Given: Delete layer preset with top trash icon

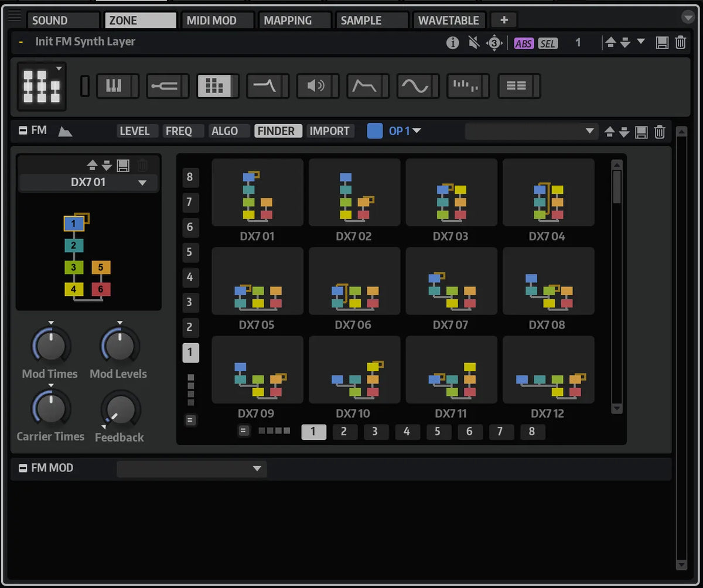Looking at the screenshot, I should 680,42.
